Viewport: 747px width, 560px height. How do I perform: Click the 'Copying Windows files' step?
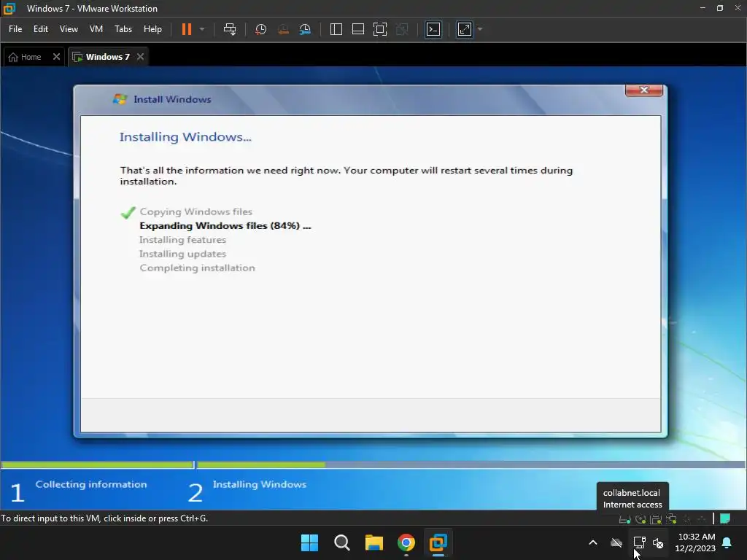[x=196, y=211]
